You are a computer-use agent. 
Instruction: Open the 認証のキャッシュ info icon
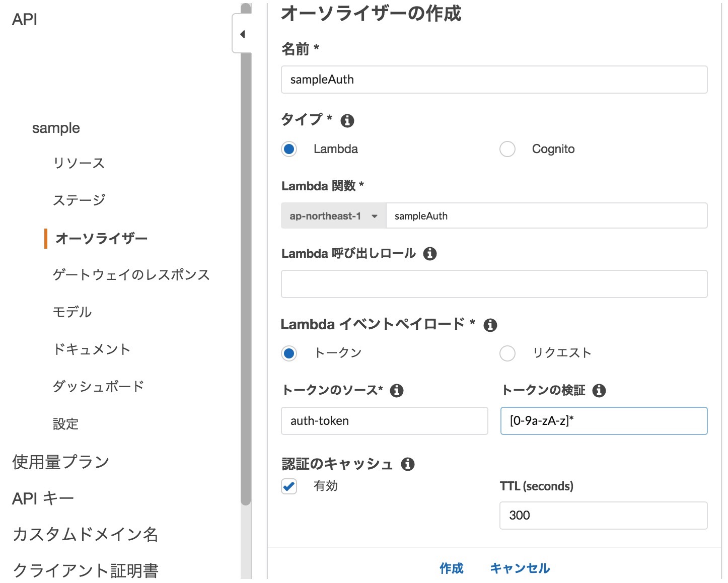pos(409,464)
